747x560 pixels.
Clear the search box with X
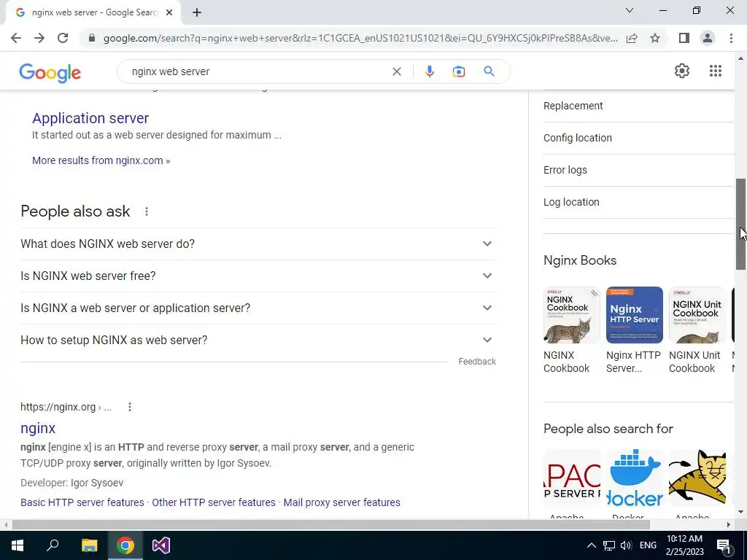tap(396, 71)
